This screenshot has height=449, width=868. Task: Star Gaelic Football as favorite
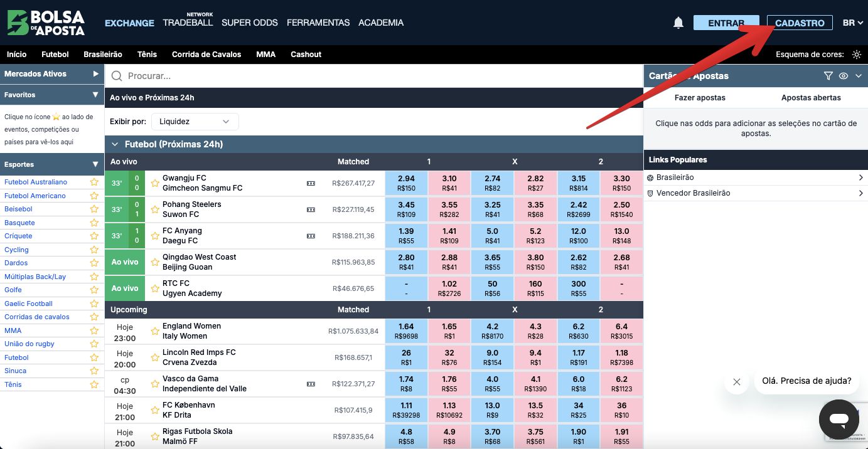[x=94, y=304]
